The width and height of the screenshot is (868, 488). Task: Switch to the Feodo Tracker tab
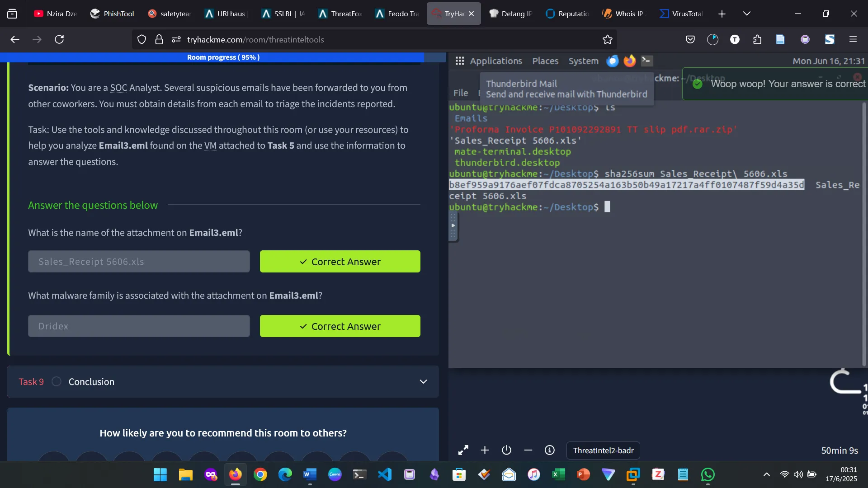[x=398, y=14]
